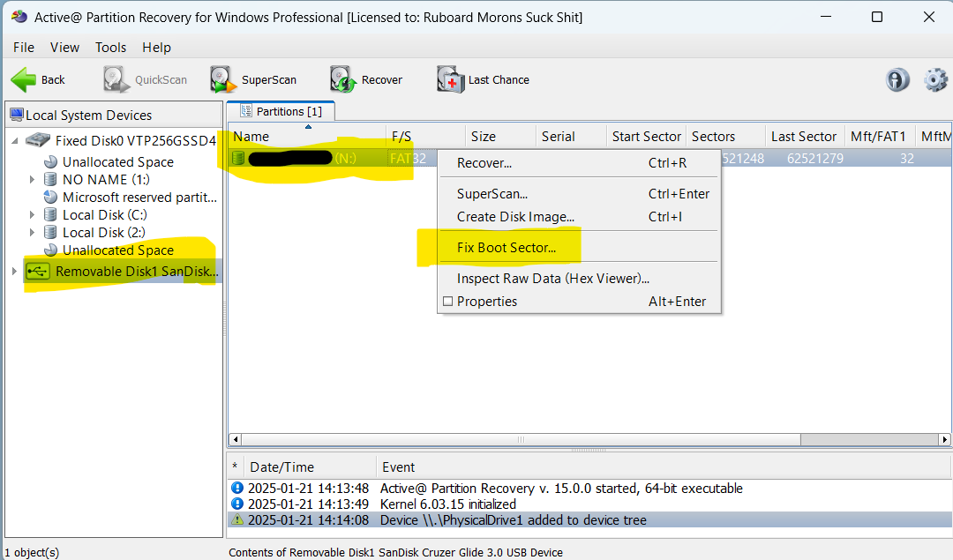The height and width of the screenshot is (560, 953).
Task: Click the horizontal scrollbar left arrow
Action: pyautogui.click(x=236, y=439)
